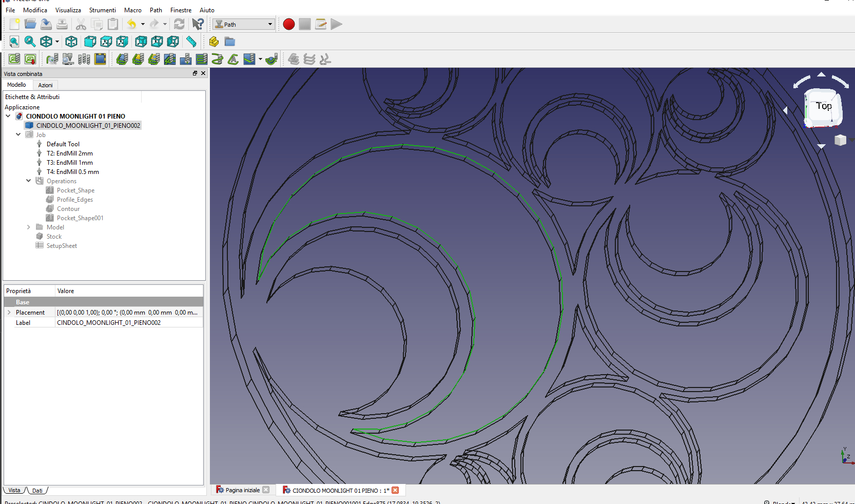Activate the What's This help pointer
Screen dimensions: 855x504
pyautogui.click(x=198, y=24)
